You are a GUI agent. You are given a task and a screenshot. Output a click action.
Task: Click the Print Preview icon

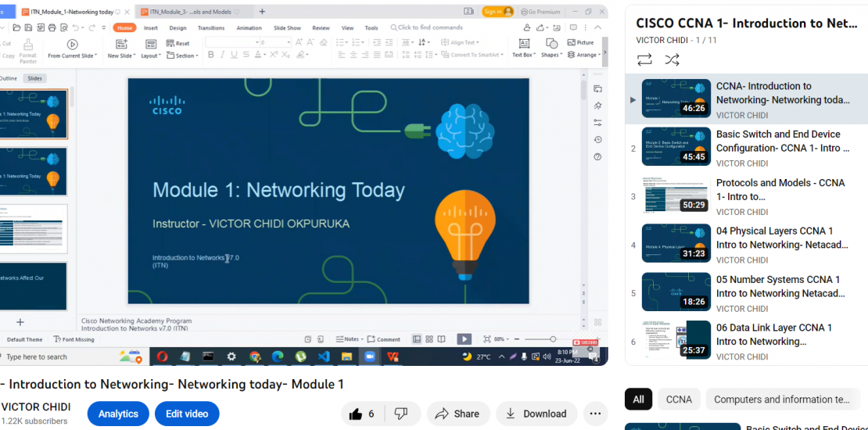63,27
